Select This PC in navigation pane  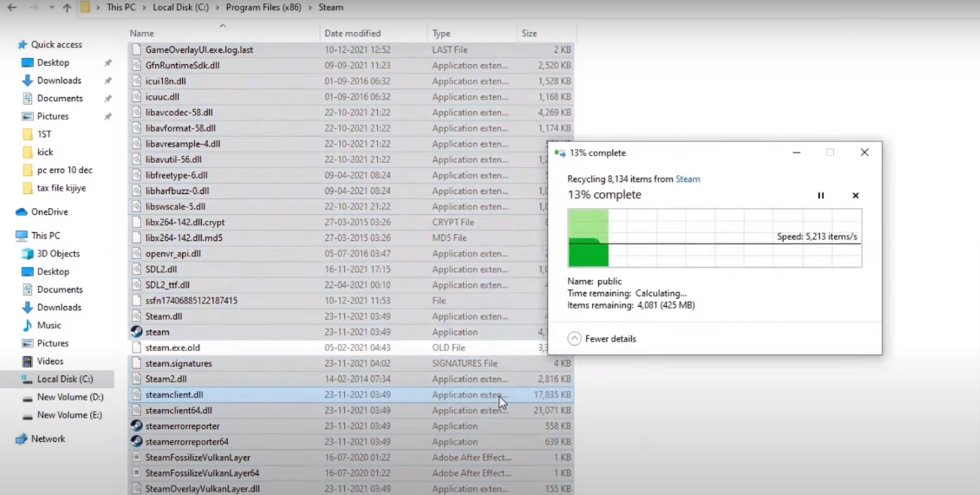tap(46, 235)
